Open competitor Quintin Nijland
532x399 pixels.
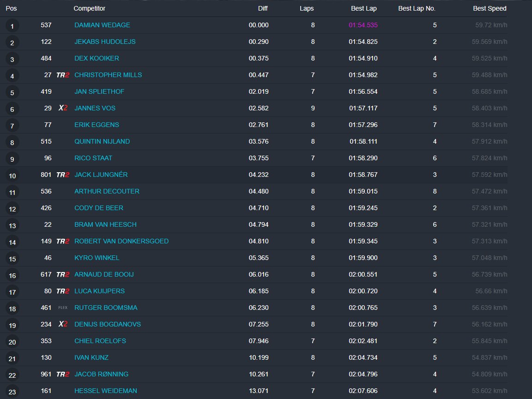[x=102, y=141]
